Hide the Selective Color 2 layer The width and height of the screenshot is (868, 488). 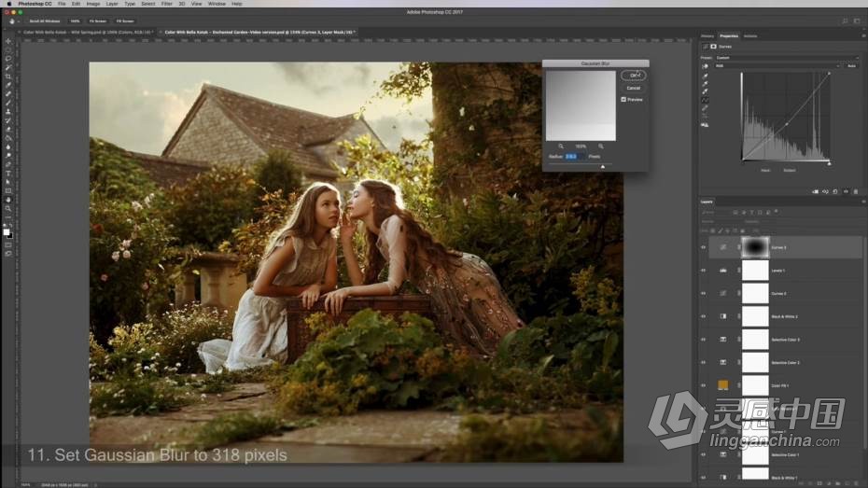pyautogui.click(x=704, y=362)
